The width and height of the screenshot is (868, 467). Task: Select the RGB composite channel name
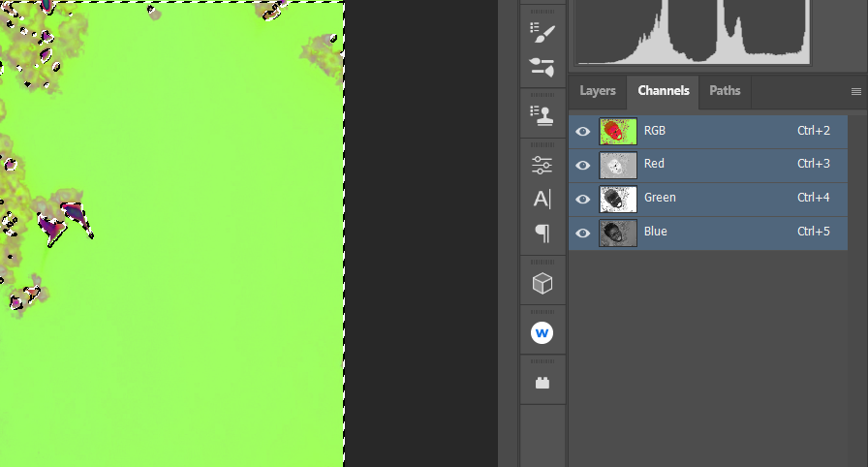[x=654, y=131]
